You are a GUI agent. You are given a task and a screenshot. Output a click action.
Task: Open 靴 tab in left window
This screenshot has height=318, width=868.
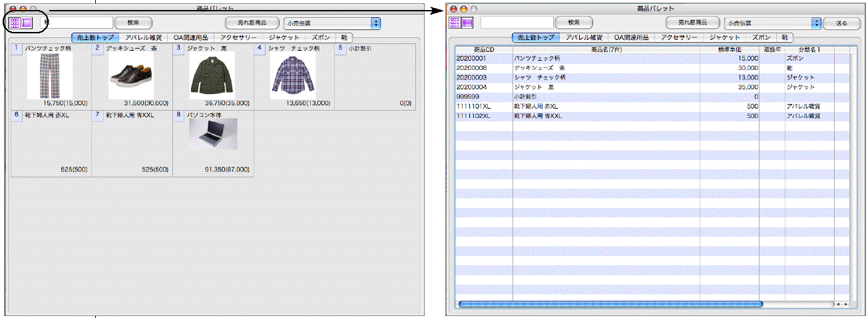[x=343, y=38]
